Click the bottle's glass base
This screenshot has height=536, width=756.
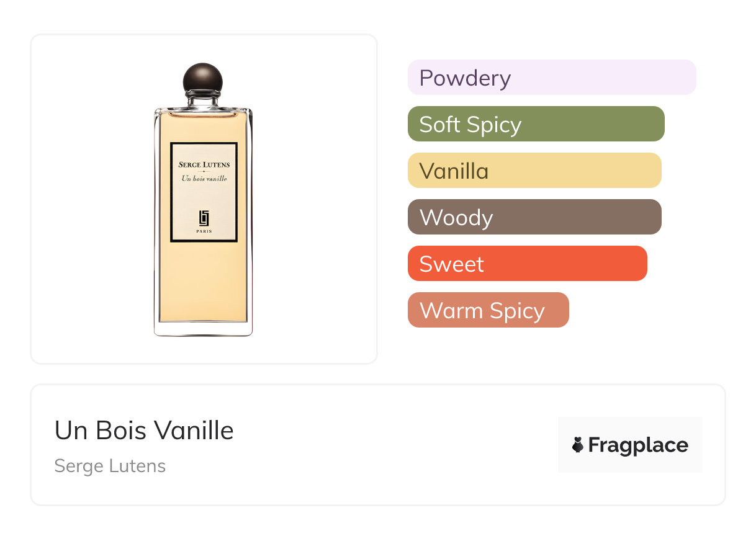(204, 329)
